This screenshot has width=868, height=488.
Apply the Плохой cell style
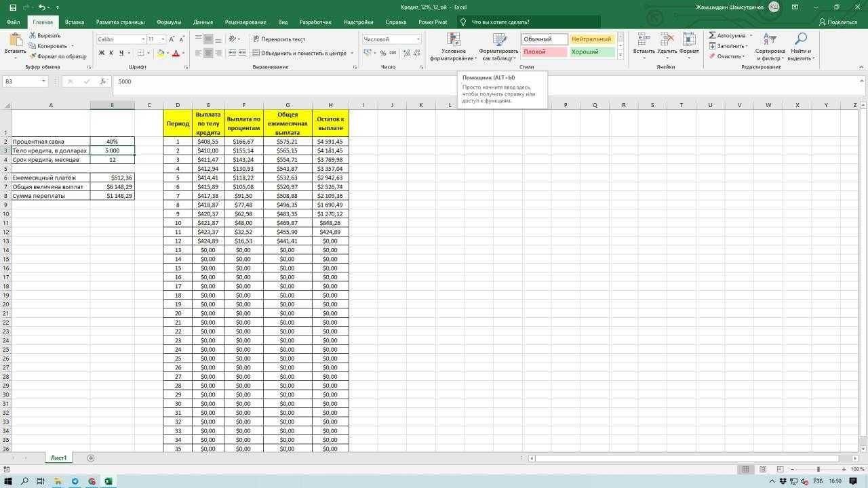(545, 52)
